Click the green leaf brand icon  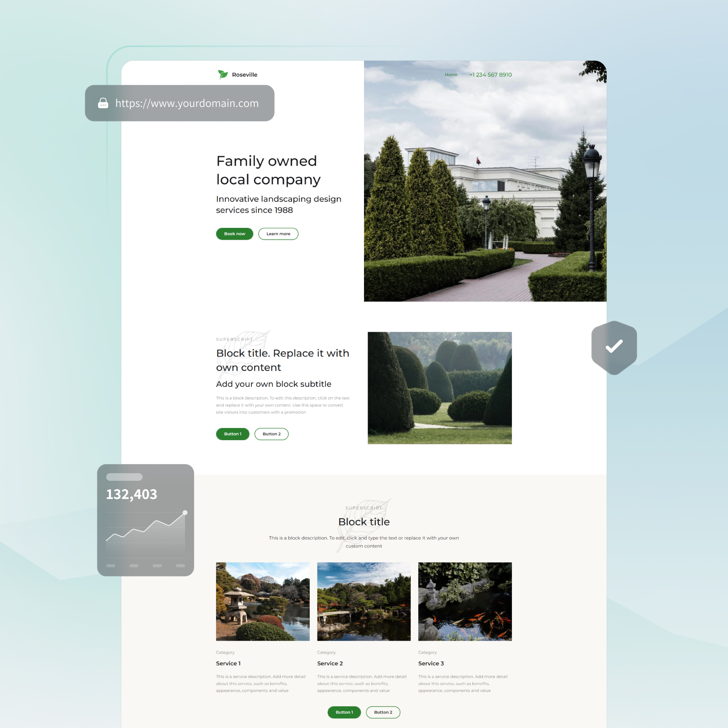pos(222,74)
